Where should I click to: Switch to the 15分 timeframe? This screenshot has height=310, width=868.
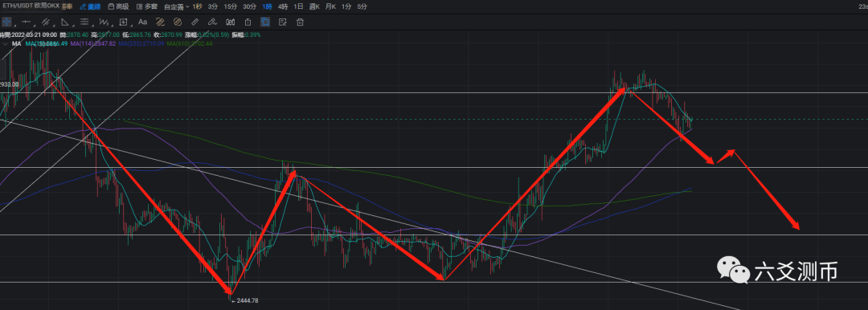[231, 6]
